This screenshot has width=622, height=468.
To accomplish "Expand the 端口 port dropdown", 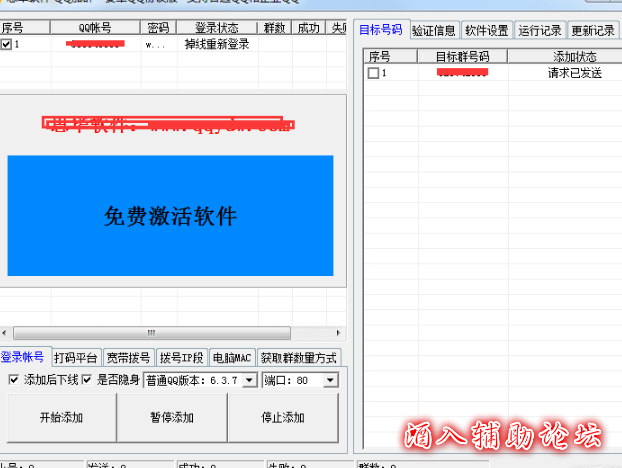I will (x=331, y=380).
